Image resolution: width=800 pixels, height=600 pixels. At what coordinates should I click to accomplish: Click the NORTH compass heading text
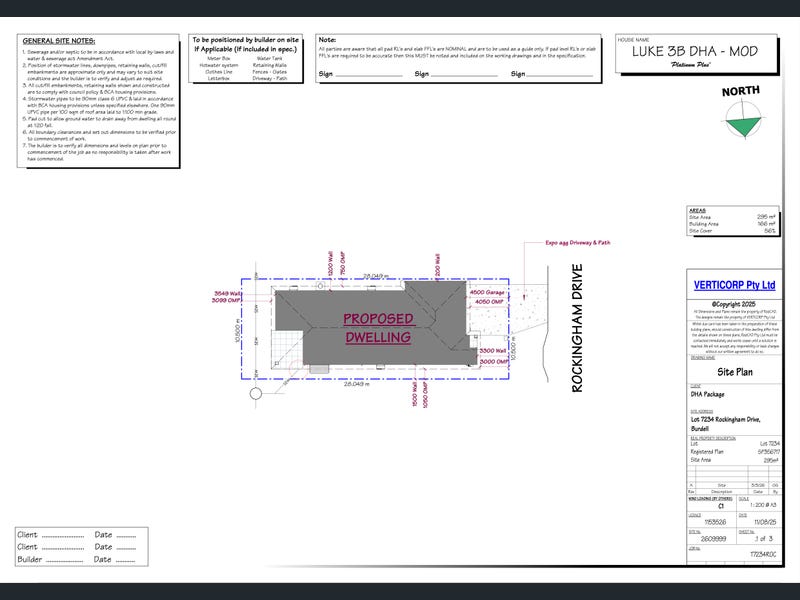coord(740,91)
